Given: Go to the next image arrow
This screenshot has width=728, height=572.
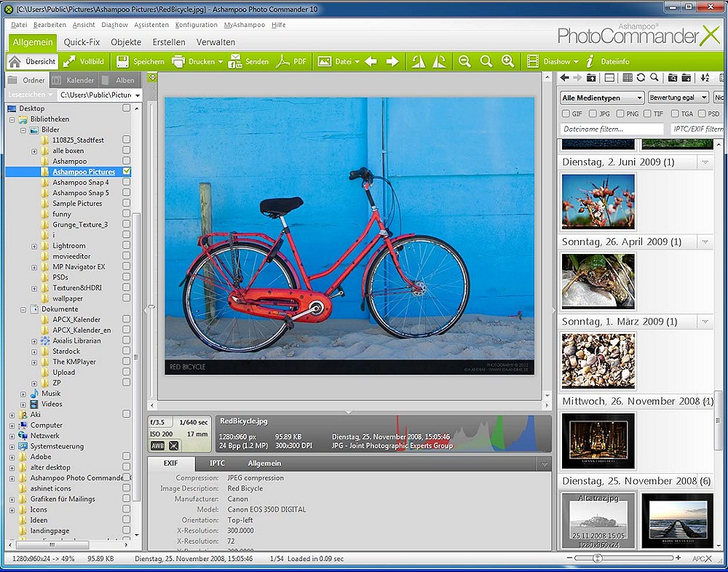Looking at the screenshot, I should pyautogui.click(x=392, y=62).
